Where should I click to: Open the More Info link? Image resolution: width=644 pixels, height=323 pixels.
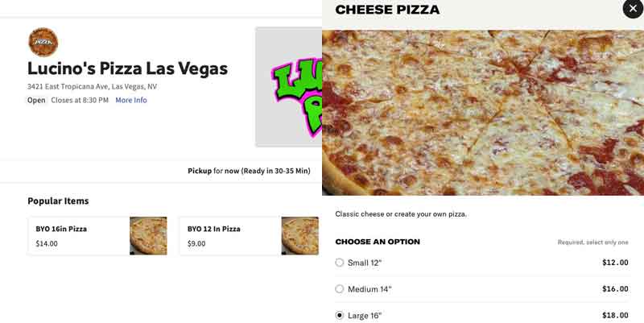pos(131,100)
